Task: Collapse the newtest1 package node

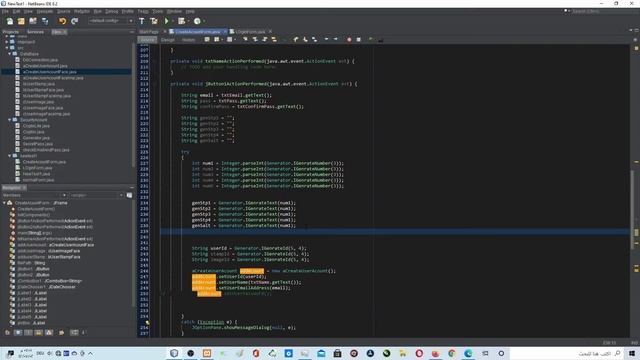Action: pos(9,156)
